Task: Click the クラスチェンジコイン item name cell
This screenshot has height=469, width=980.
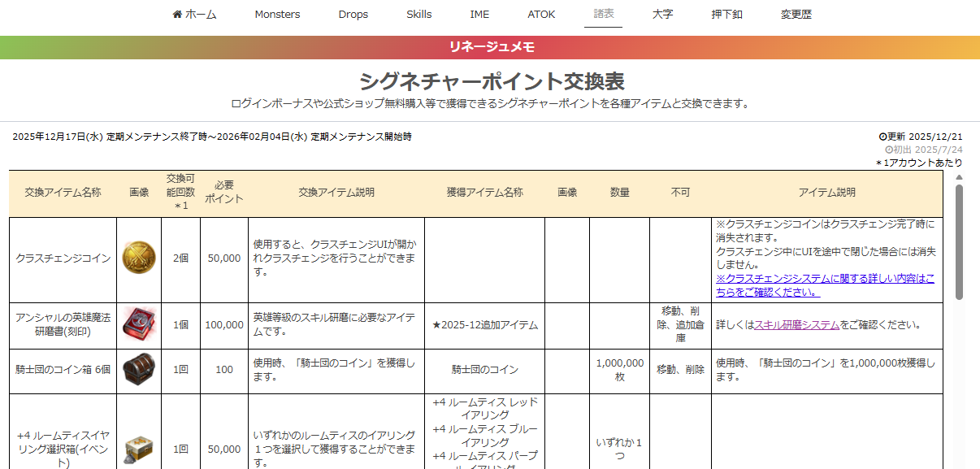Action: [x=63, y=259]
